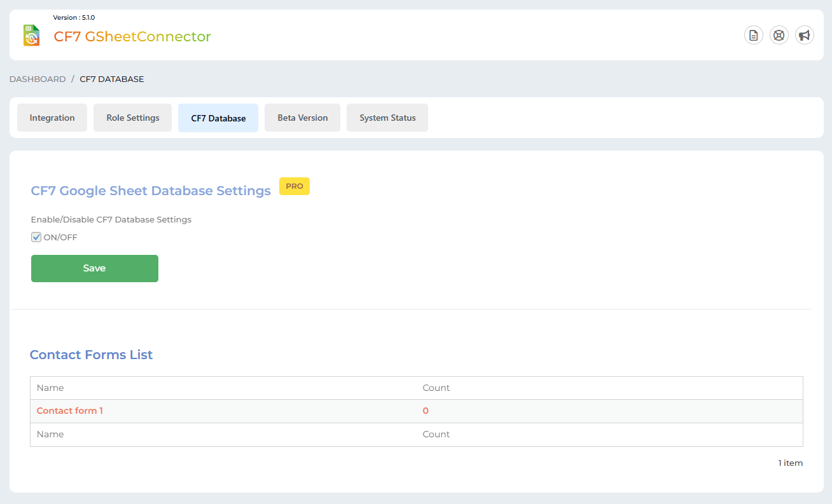Screen dimensions: 832x504
Task: Click the CF7 DATABASE breadcrumb item
Action: click(x=112, y=79)
